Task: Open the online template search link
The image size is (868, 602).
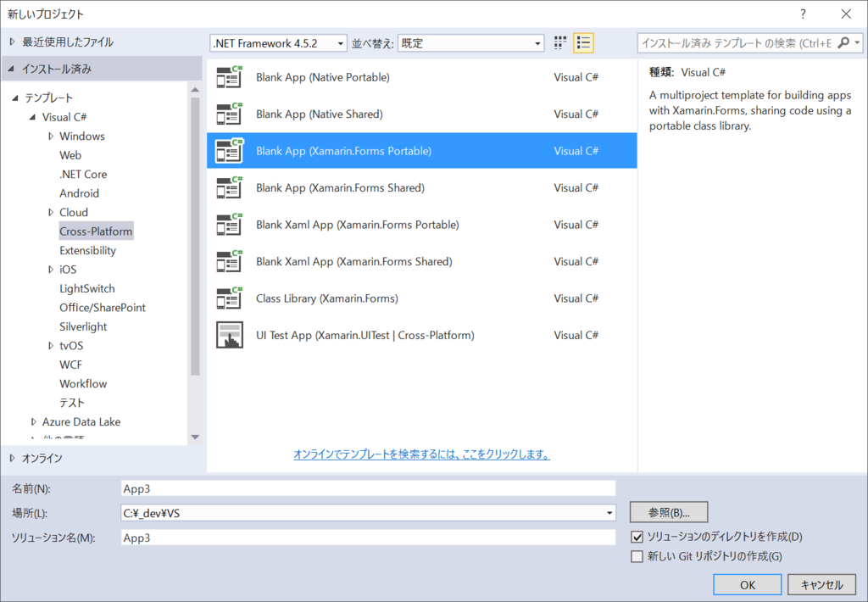Action: click(x=422, y=454)
